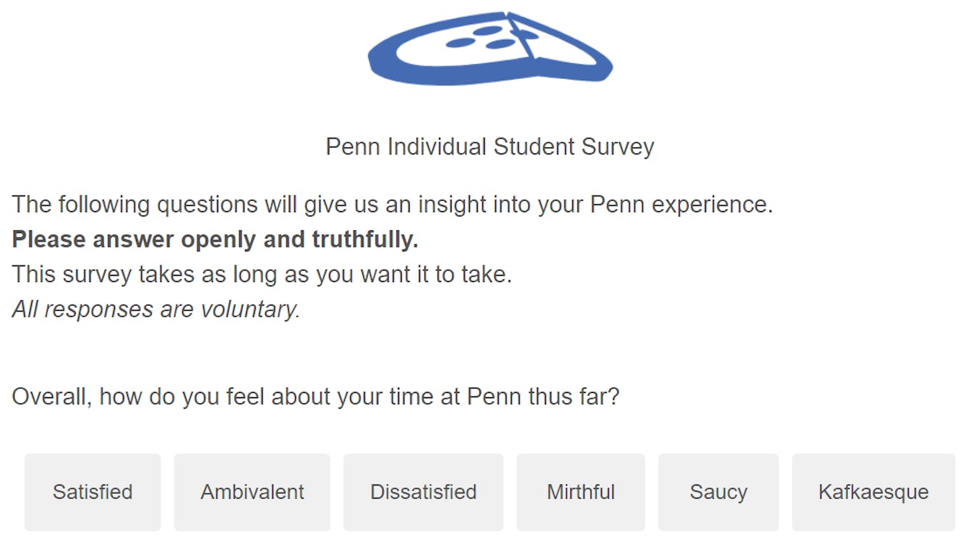Image resolution: width=980 pixels, height=551 pixels.
Task: Select Mirthful as your answer
Action: [581, 492]
